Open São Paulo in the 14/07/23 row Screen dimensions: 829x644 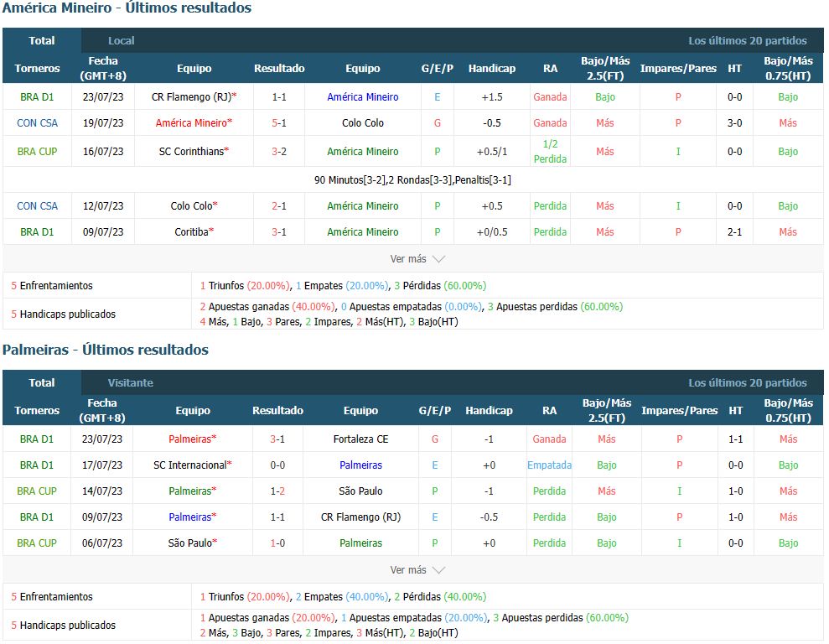(360, 491)
